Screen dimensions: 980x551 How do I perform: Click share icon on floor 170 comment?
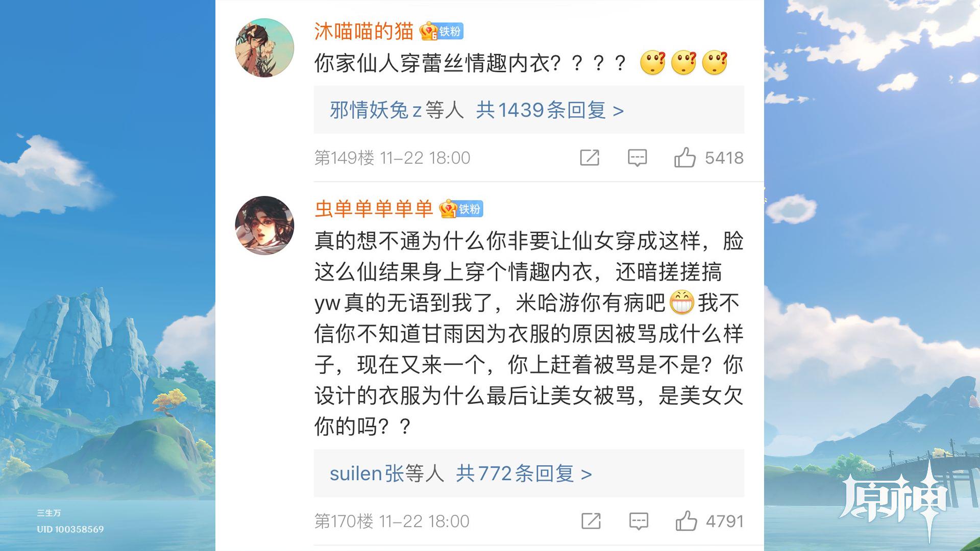pyautogui.click(x=591, y=521)
